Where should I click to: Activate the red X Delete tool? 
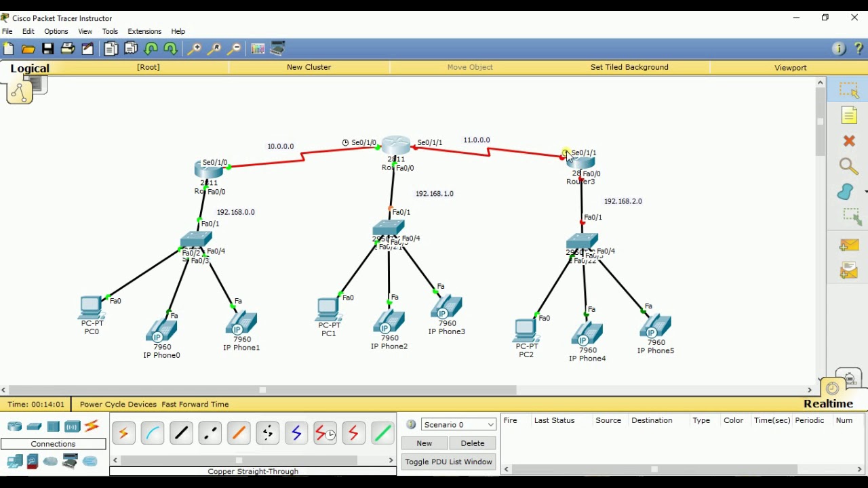point(849,141)
